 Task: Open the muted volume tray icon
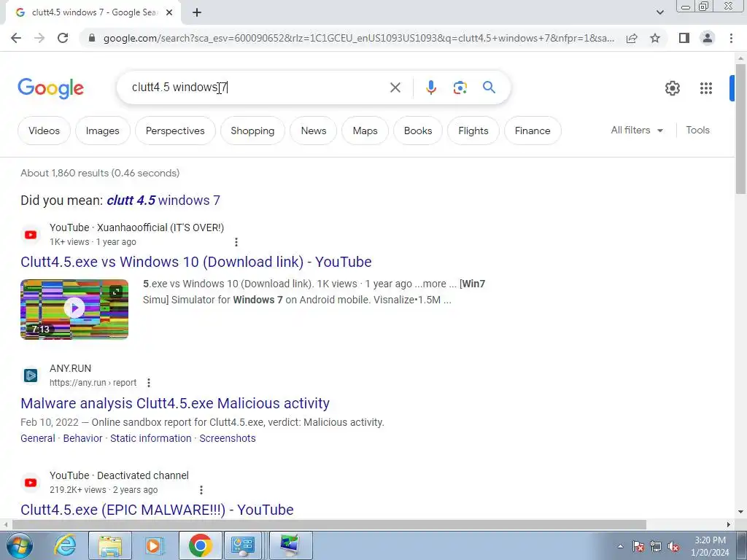[673, 546]
